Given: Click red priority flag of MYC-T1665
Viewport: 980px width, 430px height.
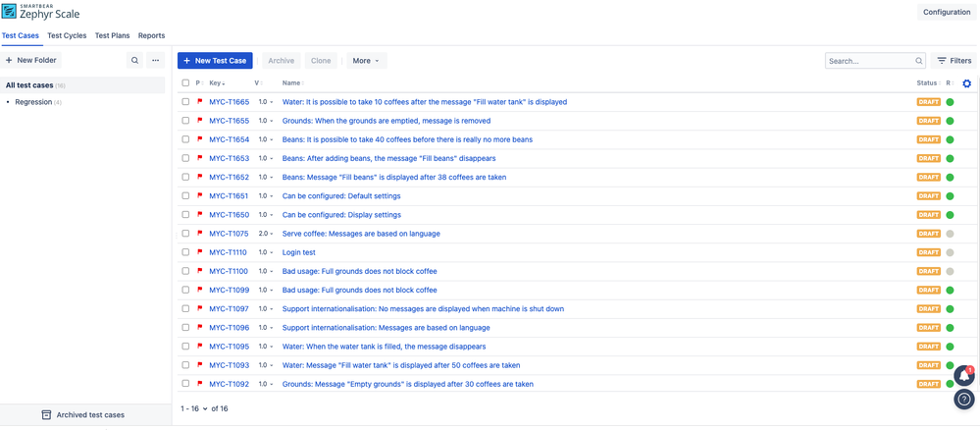Looking at the screenshot, I should (x=200, y=101).
